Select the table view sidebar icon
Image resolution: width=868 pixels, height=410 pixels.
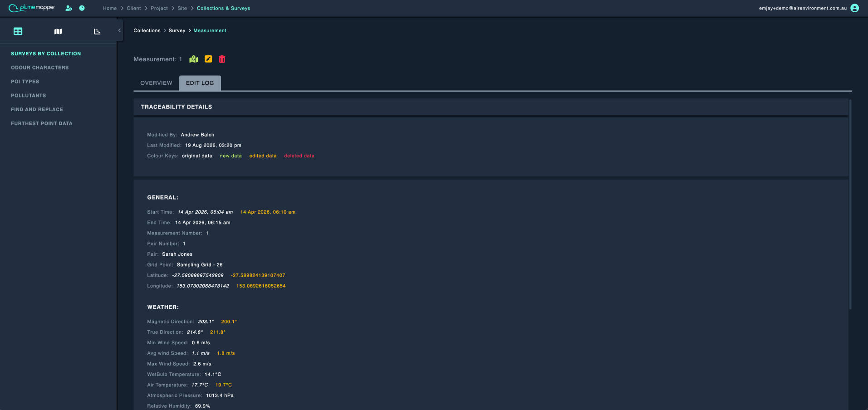point(18,31)
